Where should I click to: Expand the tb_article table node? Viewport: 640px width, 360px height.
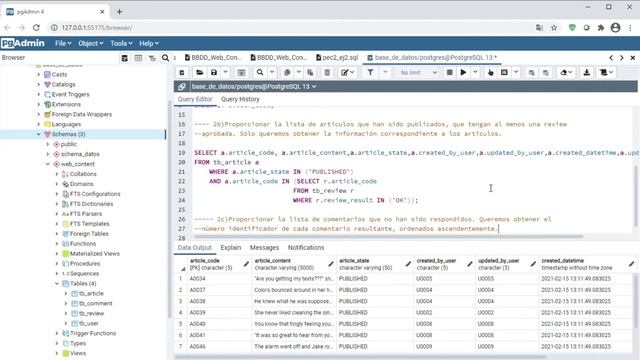tap(66, 293)
